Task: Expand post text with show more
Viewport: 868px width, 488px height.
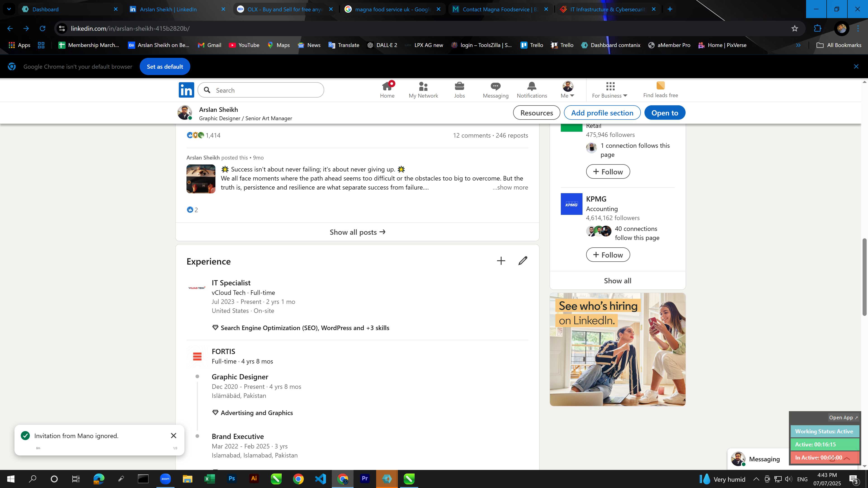Action: 510,187
